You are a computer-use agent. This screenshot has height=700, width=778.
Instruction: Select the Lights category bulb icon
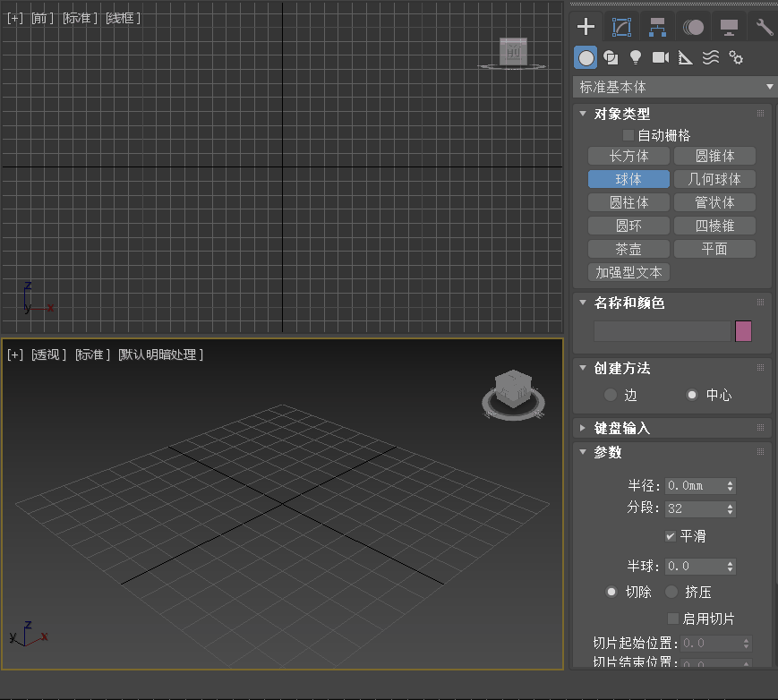pyautogui.click(x=636, y=58)
